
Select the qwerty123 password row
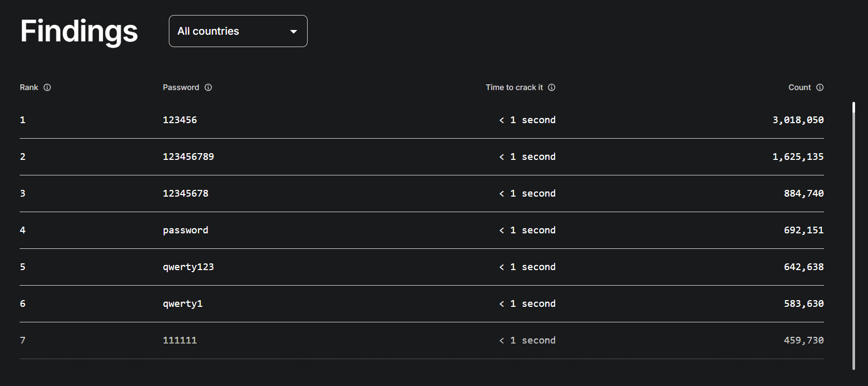422,267
